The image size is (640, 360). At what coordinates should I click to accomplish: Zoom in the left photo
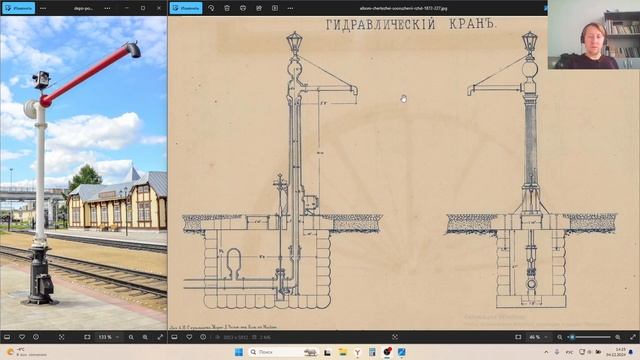coord(145,337)
